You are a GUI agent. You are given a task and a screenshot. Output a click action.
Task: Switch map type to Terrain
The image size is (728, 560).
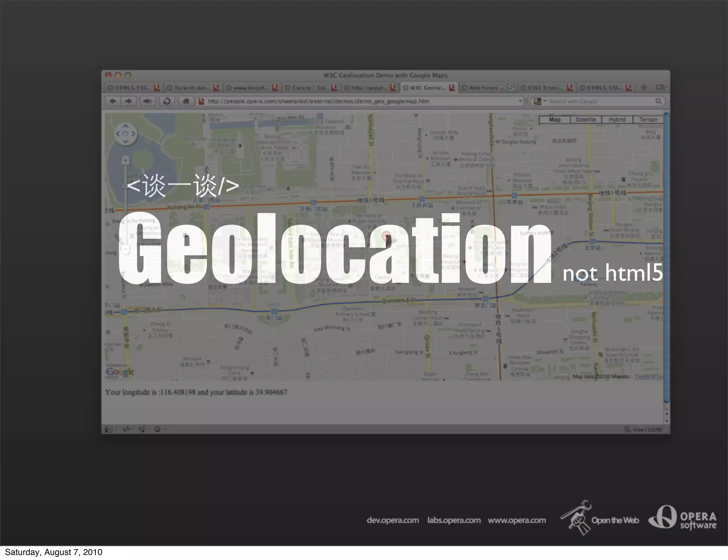click(x=648, y=120)
